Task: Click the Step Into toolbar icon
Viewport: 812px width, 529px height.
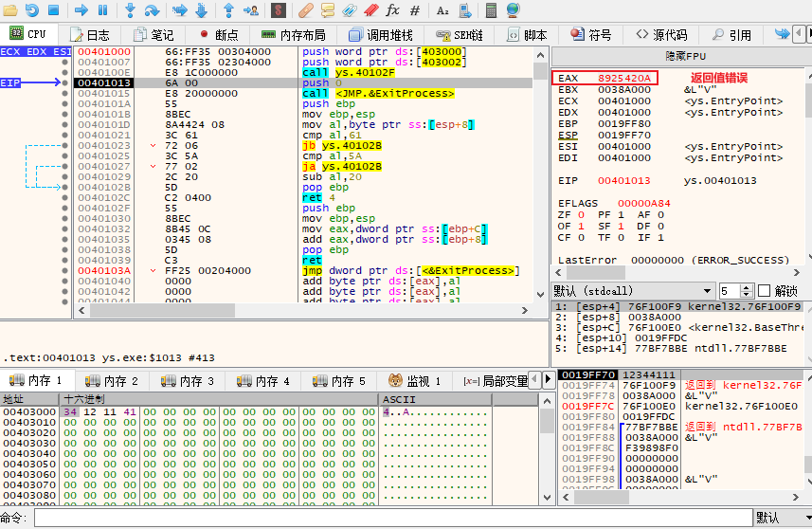Action: pos(130,10)
